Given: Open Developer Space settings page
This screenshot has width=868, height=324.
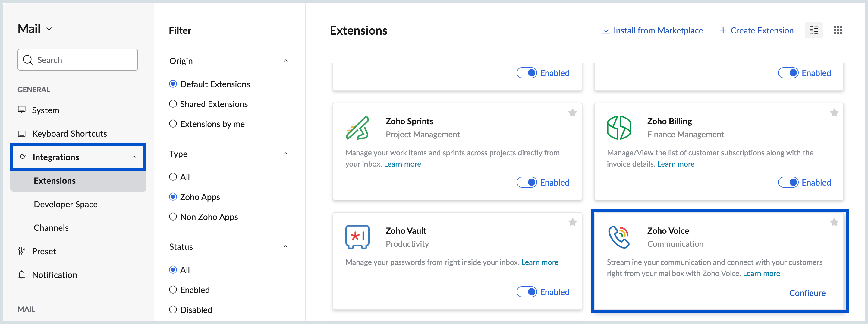Looking at the screenshot, I should click(65, 204).
